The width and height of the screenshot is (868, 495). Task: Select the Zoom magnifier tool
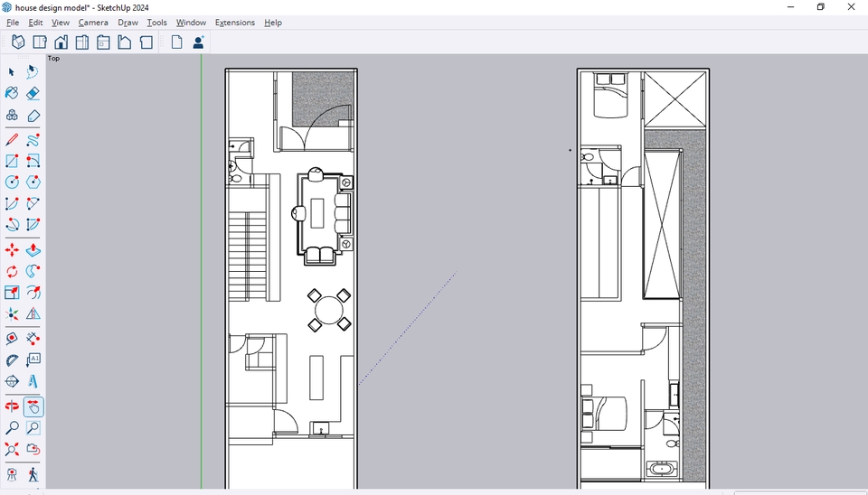click(12, 427)
